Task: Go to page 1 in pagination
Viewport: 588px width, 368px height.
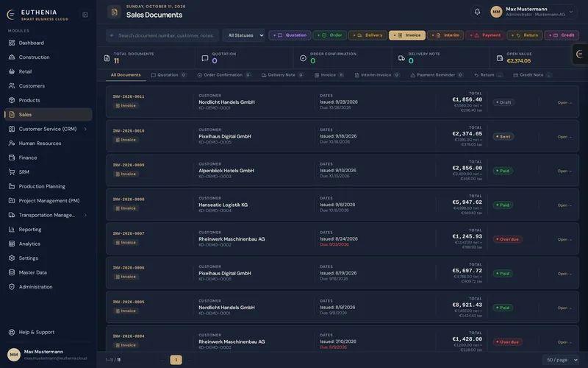Action: (176, 360)
